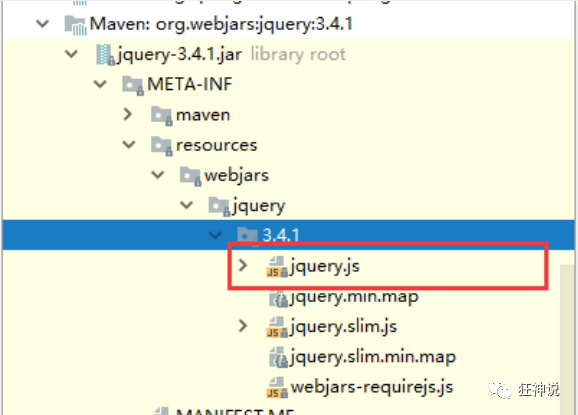Viewport: 578px width, 415px height.
Task: Expand the jquery.slim.js node
Action: point(243,326)
